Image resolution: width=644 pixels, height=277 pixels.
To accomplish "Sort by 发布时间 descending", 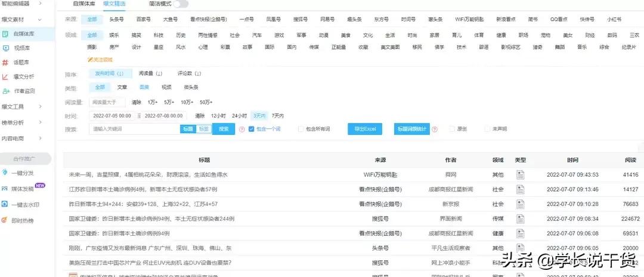I will click(110, 74).
